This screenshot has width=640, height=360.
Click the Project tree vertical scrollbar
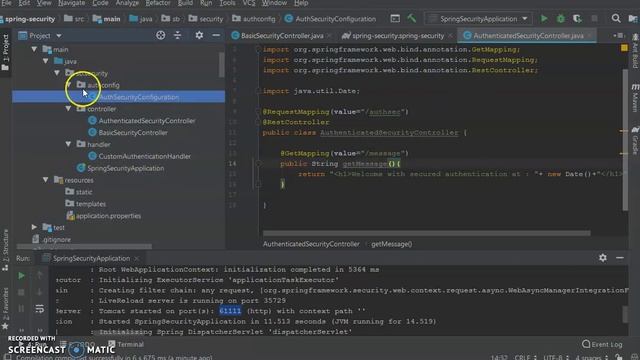tap(222, 64)
